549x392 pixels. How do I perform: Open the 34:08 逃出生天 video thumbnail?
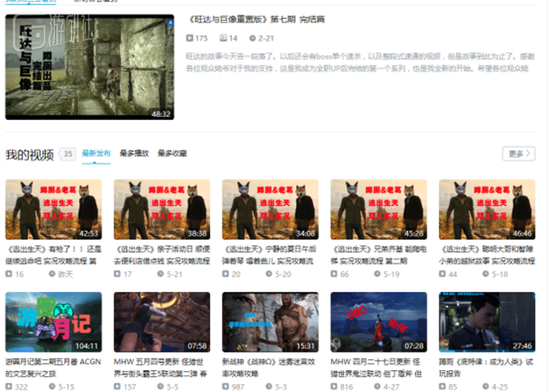point(270,209)
